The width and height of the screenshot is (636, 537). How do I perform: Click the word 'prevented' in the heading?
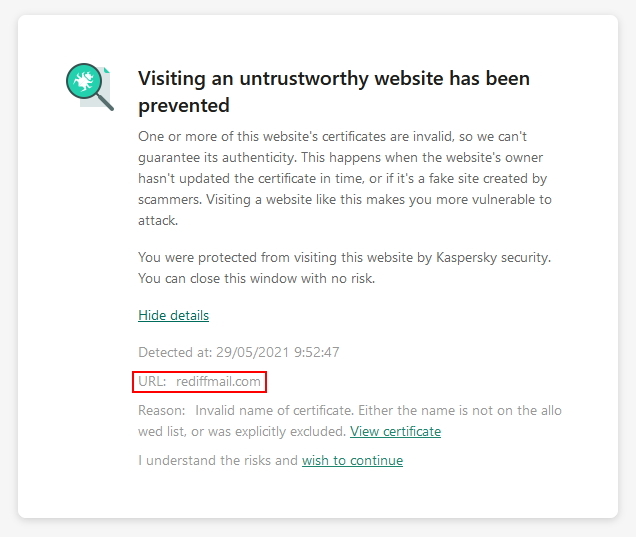point(184,105)
